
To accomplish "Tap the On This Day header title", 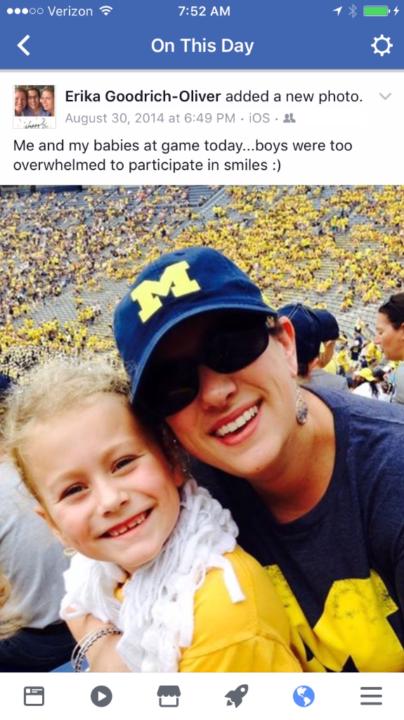I will pos(202,46).
